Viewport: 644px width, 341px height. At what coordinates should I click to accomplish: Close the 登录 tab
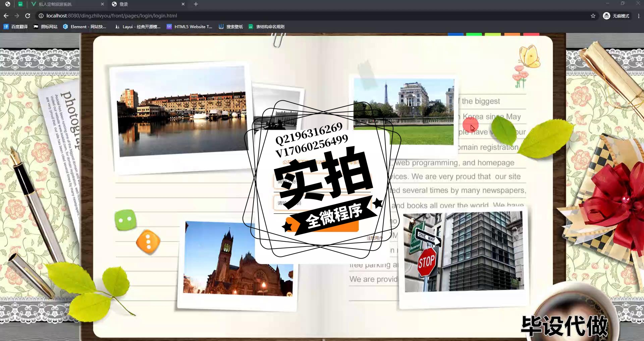click(183, 4)
